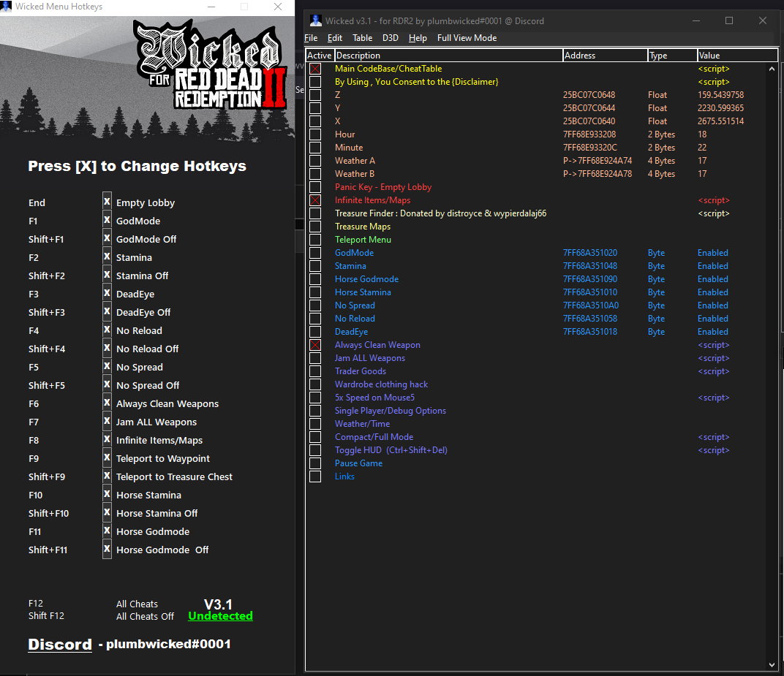Click X to rebind the GodMode hotkey

click(107, 221)
